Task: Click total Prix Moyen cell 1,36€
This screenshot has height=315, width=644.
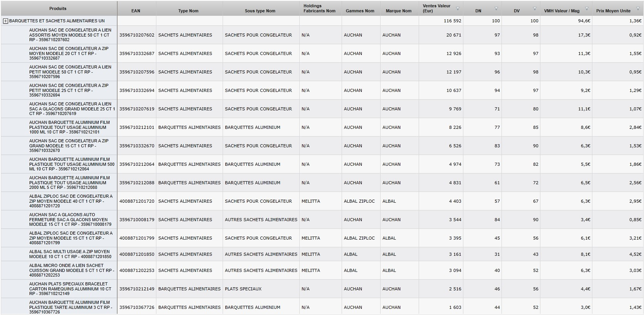Action: click(x=635, y=21)
